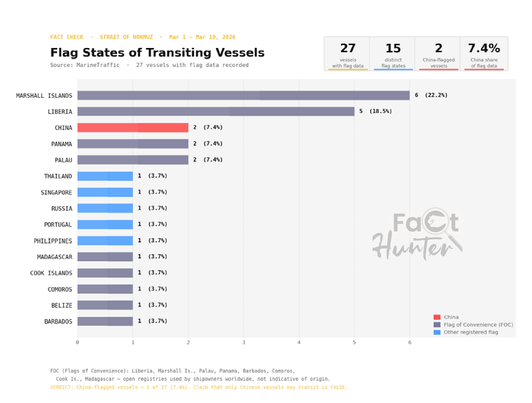Click the blue Other registered flag swatch
Screen dimensions: 532x403
tap(437, 332)
